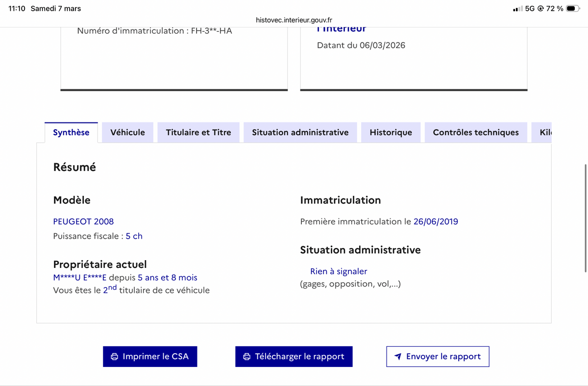This screenshot has width=588, height=386.
Task: Tap the orientation lock icon beside 5G
Action: [540, 9]
